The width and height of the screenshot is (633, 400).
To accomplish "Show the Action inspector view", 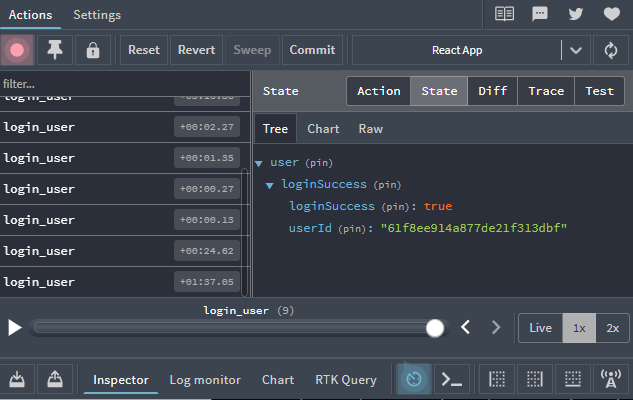I will click(x=378, y=91).
